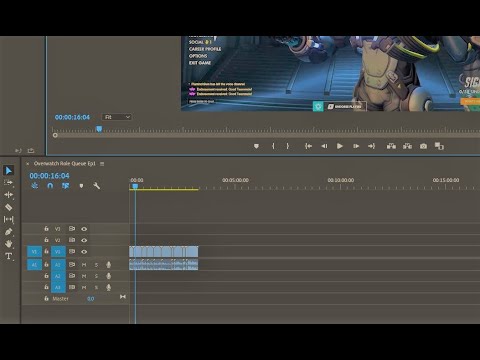Image resolution: width=480 pixels, height=360 pixels.
Task: Open the Fit zoom level dropdown
Action: [116, 117]
